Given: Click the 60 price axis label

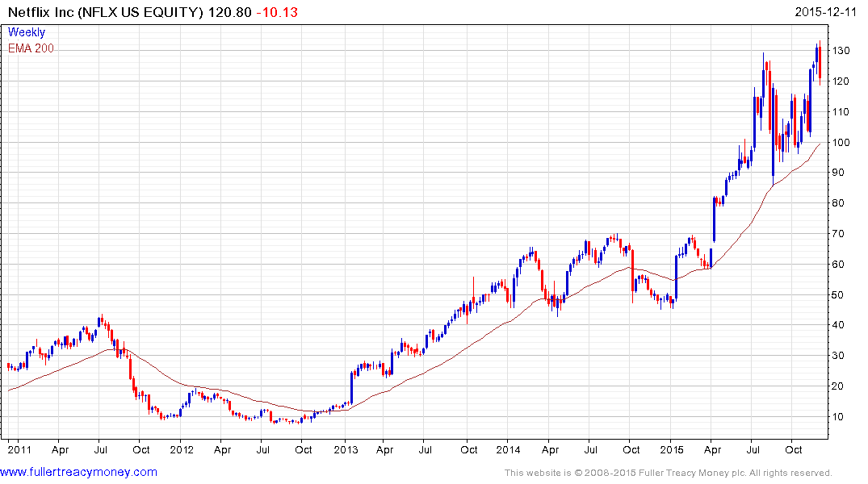Looking at the screenshot, I should pyautogui.click(x=838, y=264).
